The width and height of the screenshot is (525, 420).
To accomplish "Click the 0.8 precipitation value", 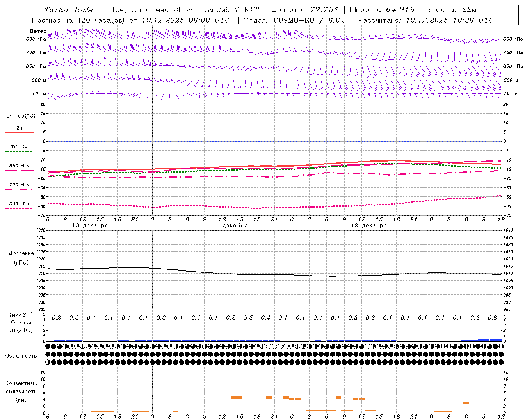I will coord(493,318).
